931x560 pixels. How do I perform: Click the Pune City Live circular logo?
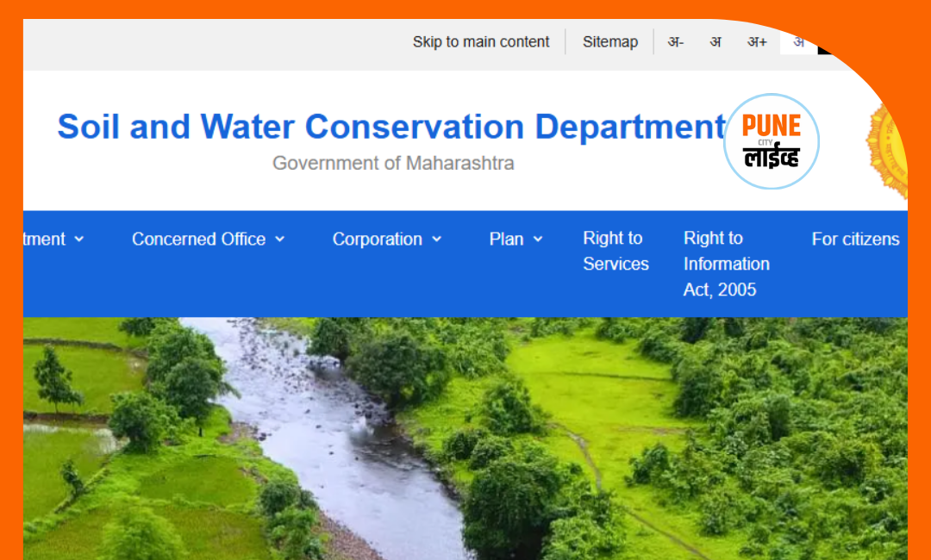click(772, 141)
